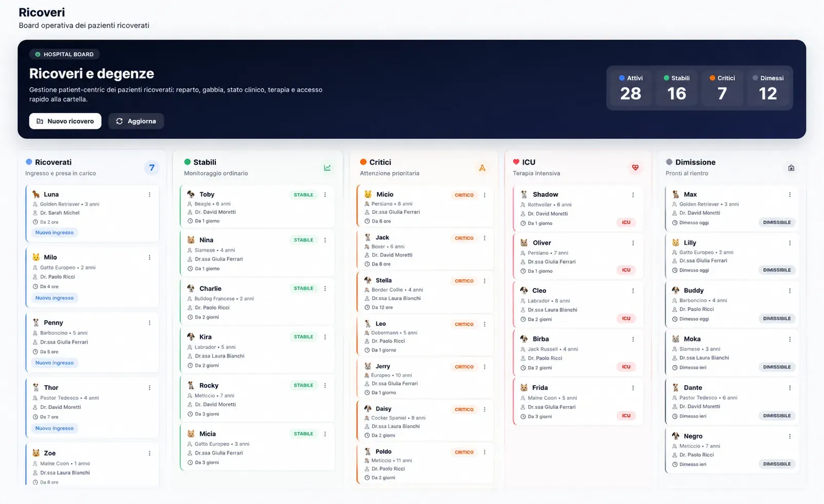Viewport: 824px width, 504px height.
Task: Click the heart icon in the ICU header
Action: 635,167
